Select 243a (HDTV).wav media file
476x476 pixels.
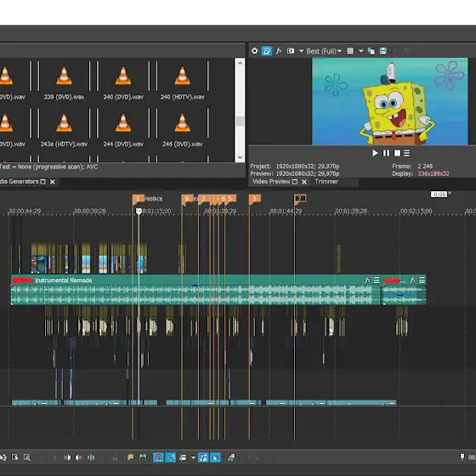pyautogui.click(x=64, y=127)
